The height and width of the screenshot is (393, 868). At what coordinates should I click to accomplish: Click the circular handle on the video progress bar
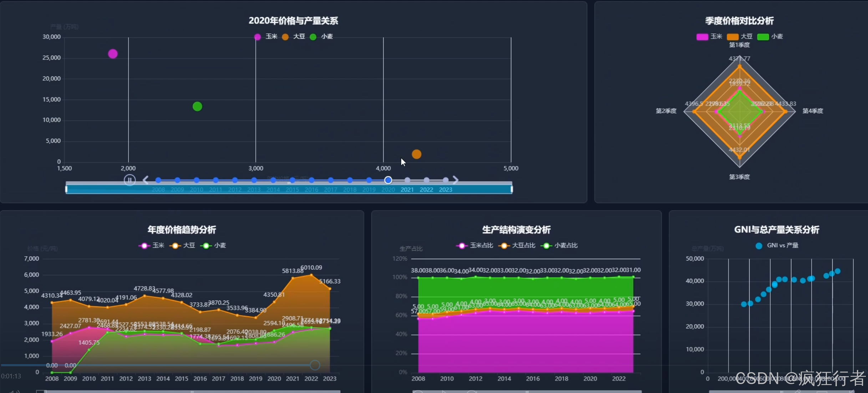click(x=315, y=365)
